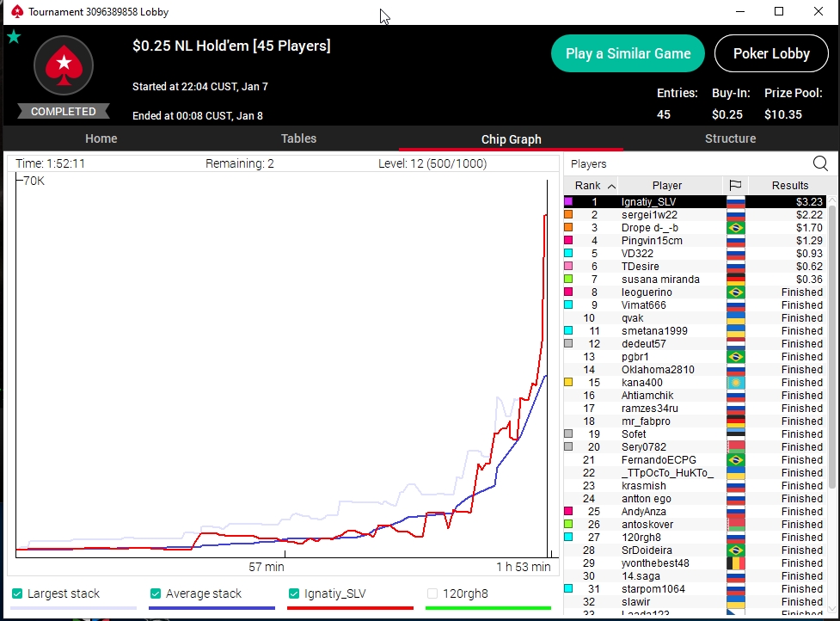Image resolution: width=840 pixels, height=621 pixels.
Task: Toggle the Average stack checkbox
Action: tap(156, 593)
